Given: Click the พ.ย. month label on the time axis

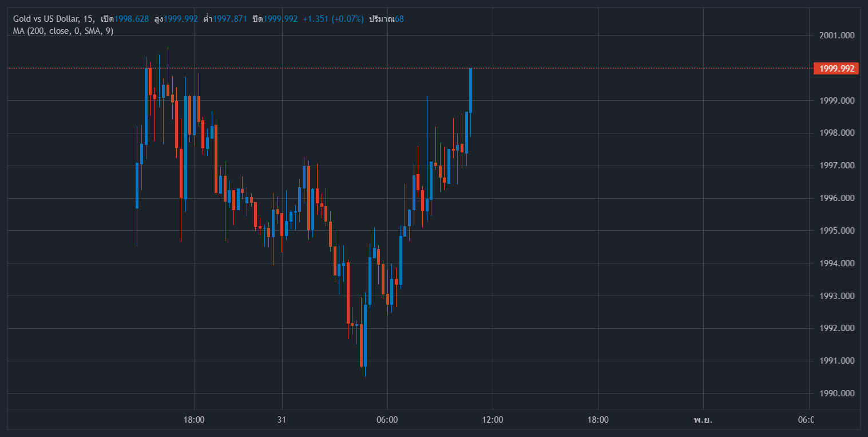Looking at the screenshot, I should [703, 420].
